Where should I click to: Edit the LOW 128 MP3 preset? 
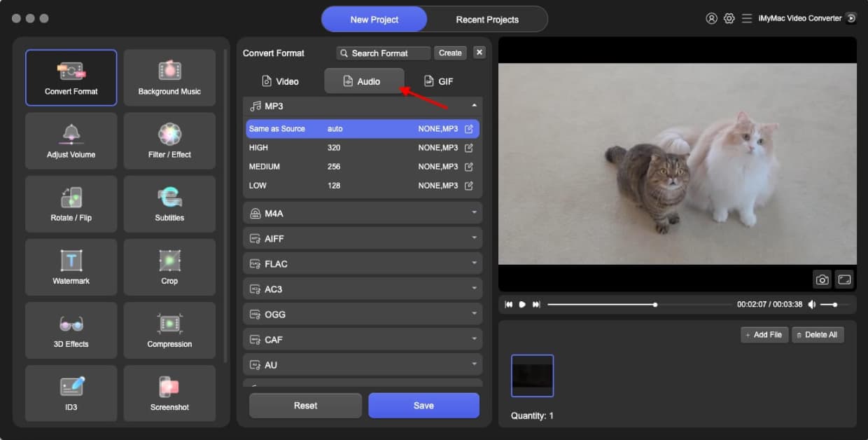[469, 186]
